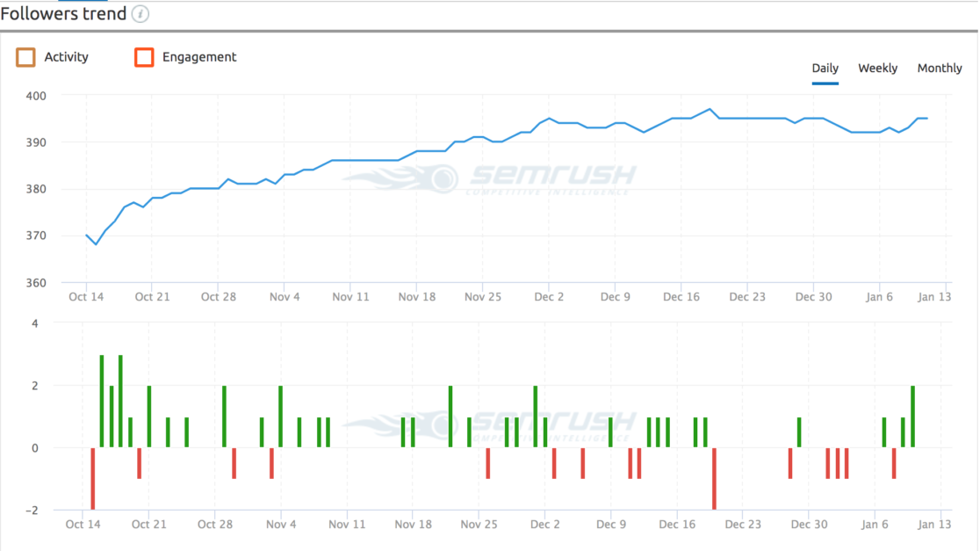Click the Followers trend heading text

point(61,14)
